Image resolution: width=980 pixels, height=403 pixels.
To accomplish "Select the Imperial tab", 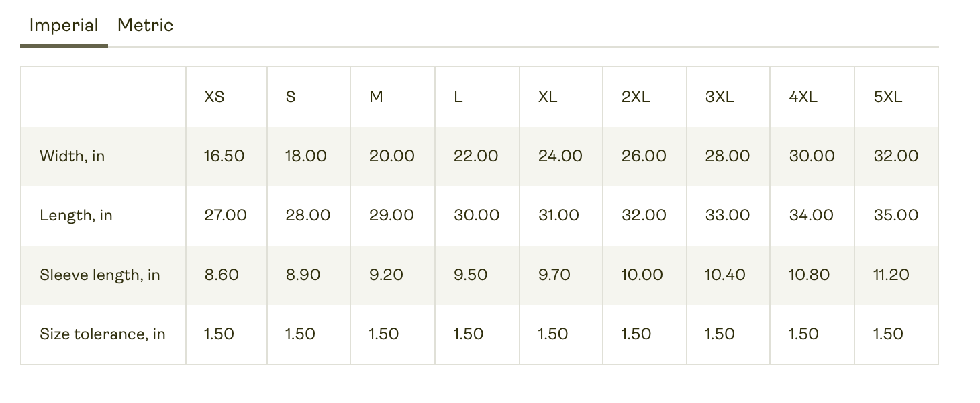I will pos(64,26).
